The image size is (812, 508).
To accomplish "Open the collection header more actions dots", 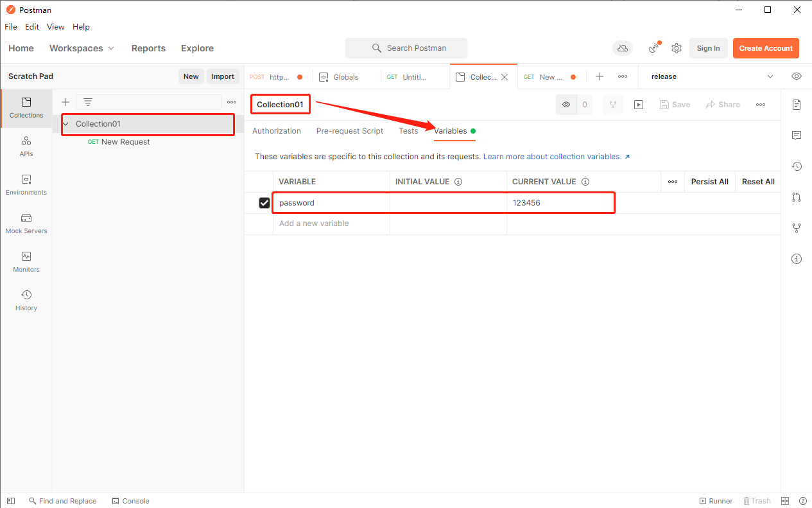I will click(761, 105).
